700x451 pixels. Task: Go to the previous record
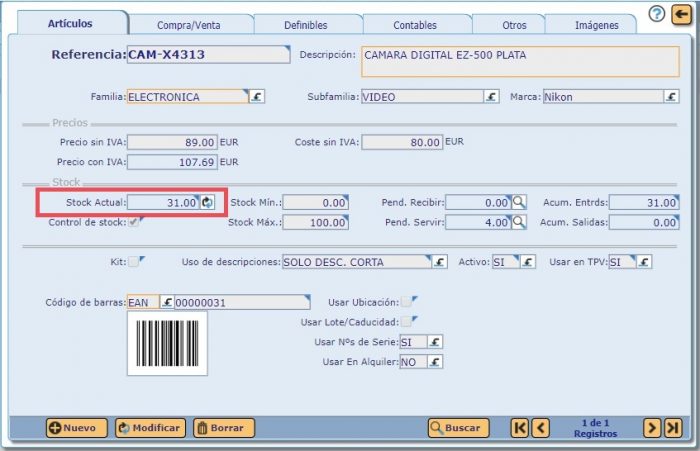[x=540, y=428]
